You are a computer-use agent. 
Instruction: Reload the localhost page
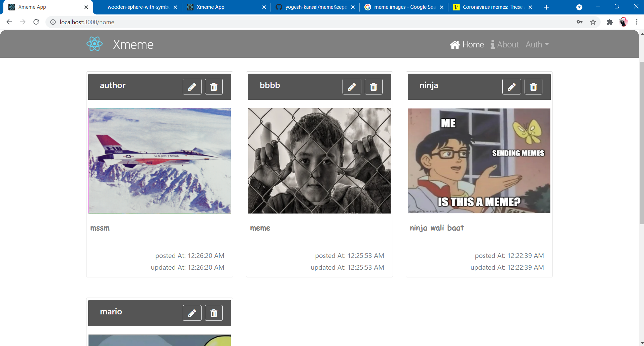point(36,22)
